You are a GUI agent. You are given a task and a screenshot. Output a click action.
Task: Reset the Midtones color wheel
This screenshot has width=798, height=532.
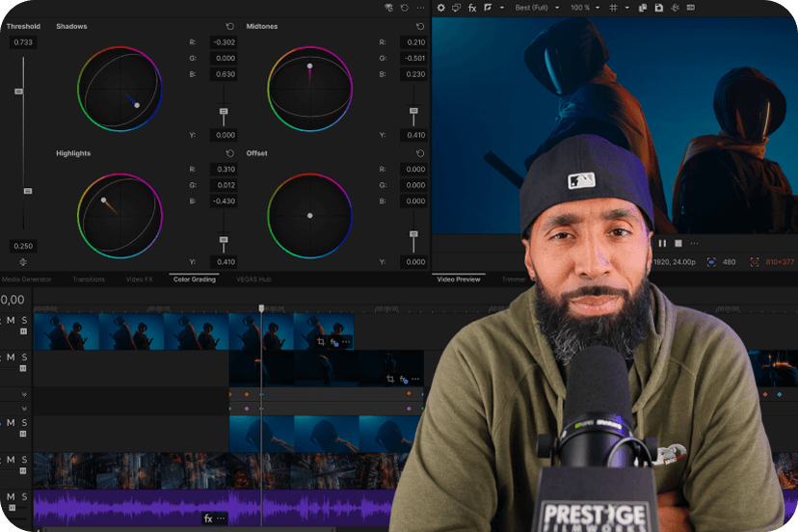[420, 27]
